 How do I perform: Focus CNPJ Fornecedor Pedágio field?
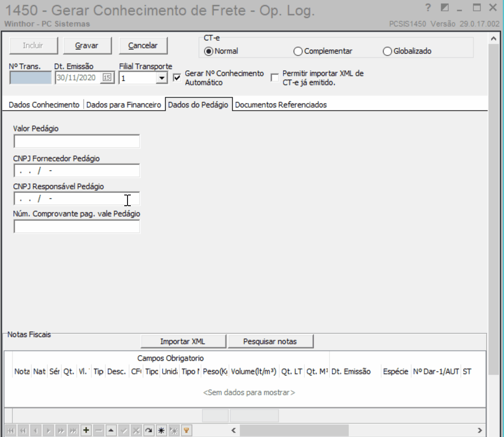[x=76, y=171]
